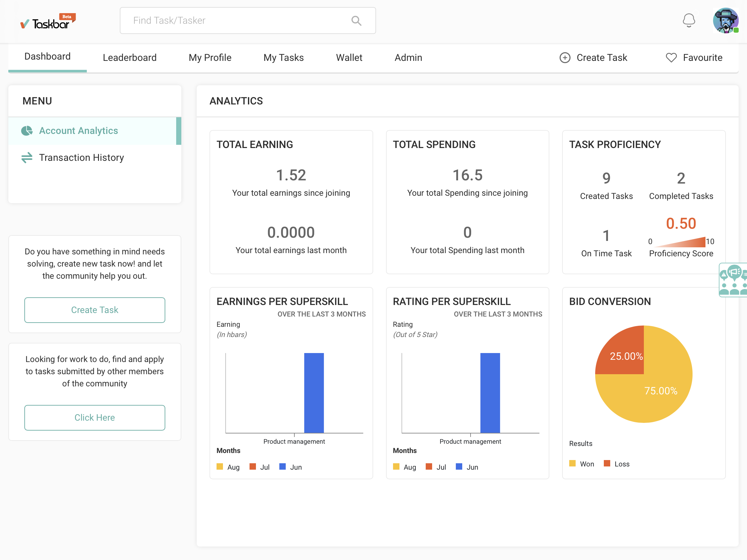Click the heart Favourite icon
The image size is (747, 560).
tap(671, 58)
